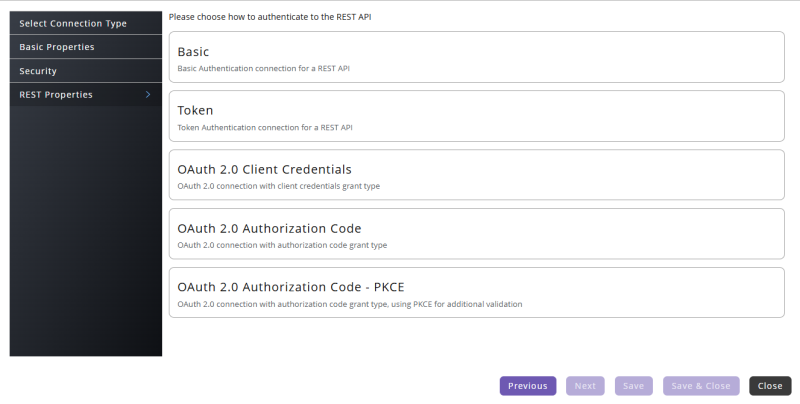This screenshot has height=404, width=800.
Task: Click the Previous button
Action: tap(528, 386)
